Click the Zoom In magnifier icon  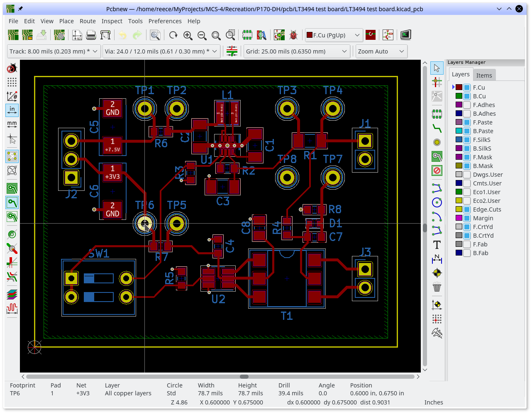(x=188, y=35)
